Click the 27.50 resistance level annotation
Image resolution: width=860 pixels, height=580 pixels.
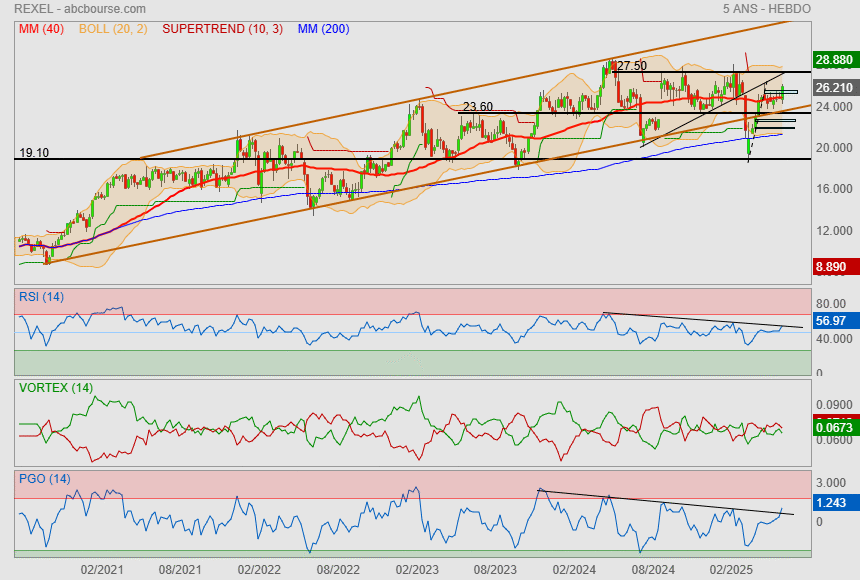point(631,66)
